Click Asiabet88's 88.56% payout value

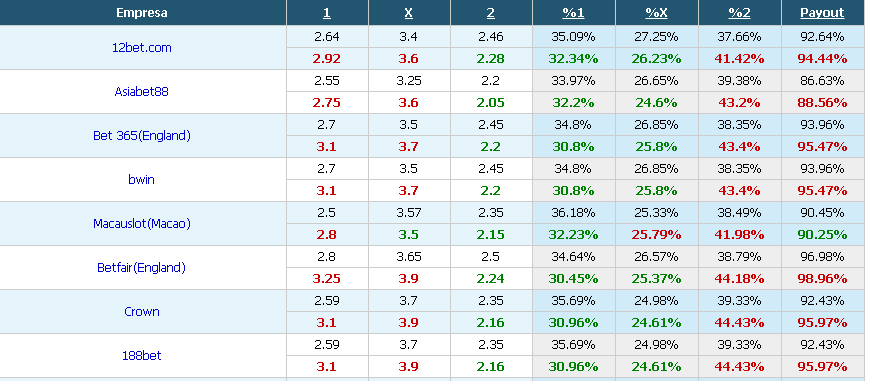pos(822,103)
